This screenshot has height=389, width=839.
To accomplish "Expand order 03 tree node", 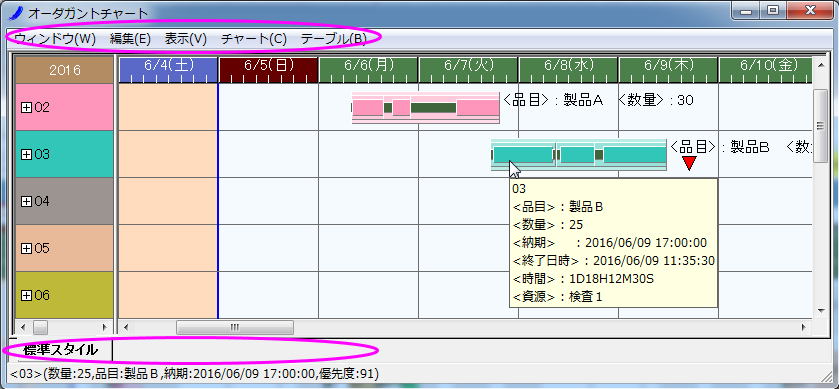I will 26,155.
